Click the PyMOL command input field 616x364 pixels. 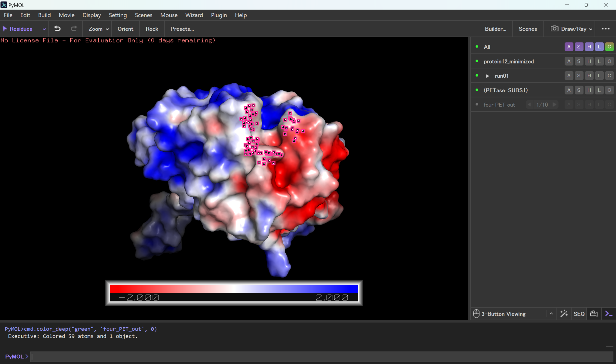(x=322, y=356)
